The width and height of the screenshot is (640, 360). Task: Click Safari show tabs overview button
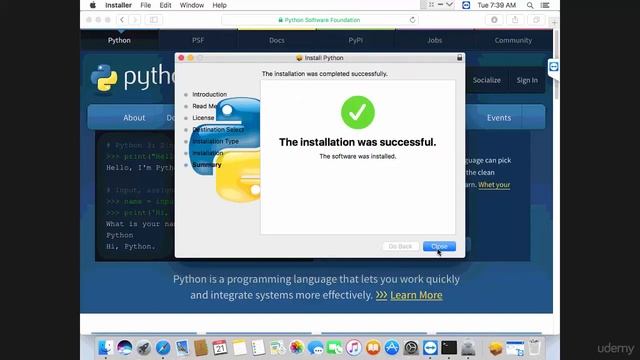tap(536, 20)
